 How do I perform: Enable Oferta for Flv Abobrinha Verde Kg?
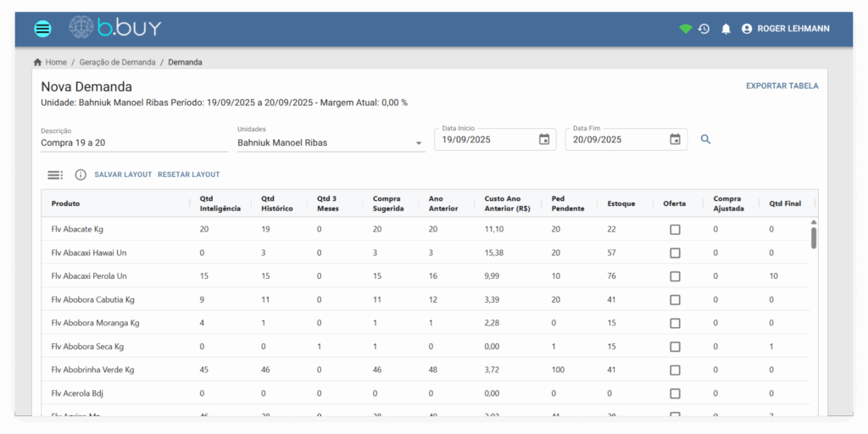(675, 370)
